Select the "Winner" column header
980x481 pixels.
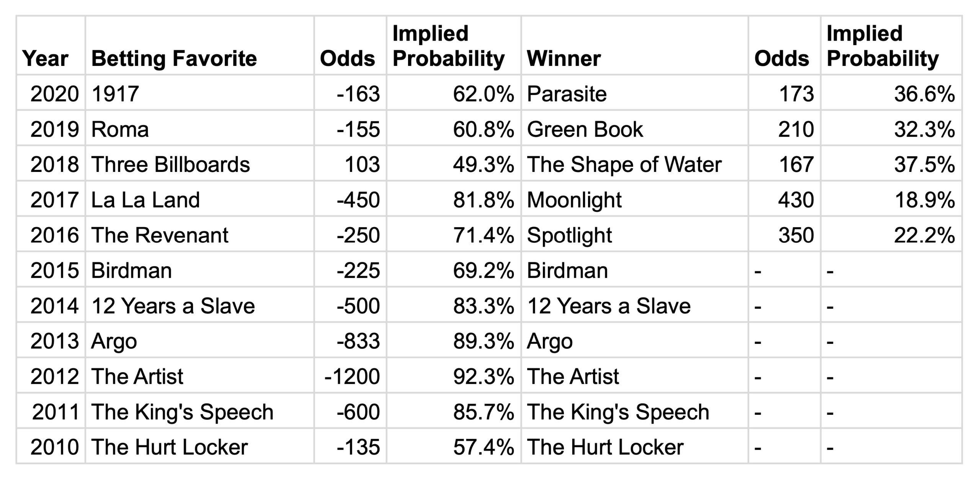click(563, 59)
